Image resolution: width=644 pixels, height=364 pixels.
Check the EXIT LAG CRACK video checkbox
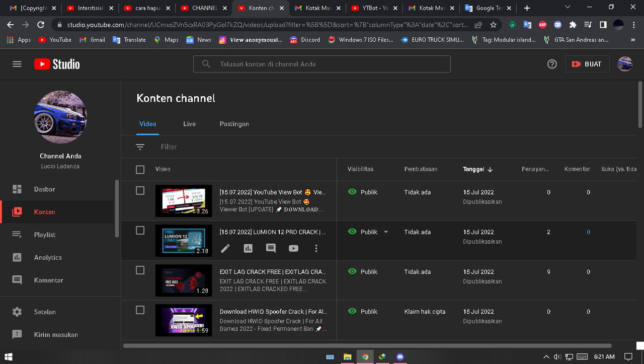[x=140, y=270]
